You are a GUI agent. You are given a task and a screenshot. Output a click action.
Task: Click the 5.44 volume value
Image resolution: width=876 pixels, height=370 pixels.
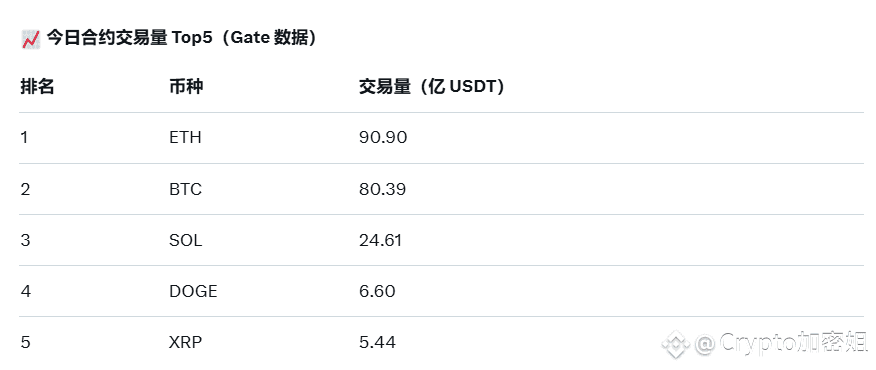378,342
